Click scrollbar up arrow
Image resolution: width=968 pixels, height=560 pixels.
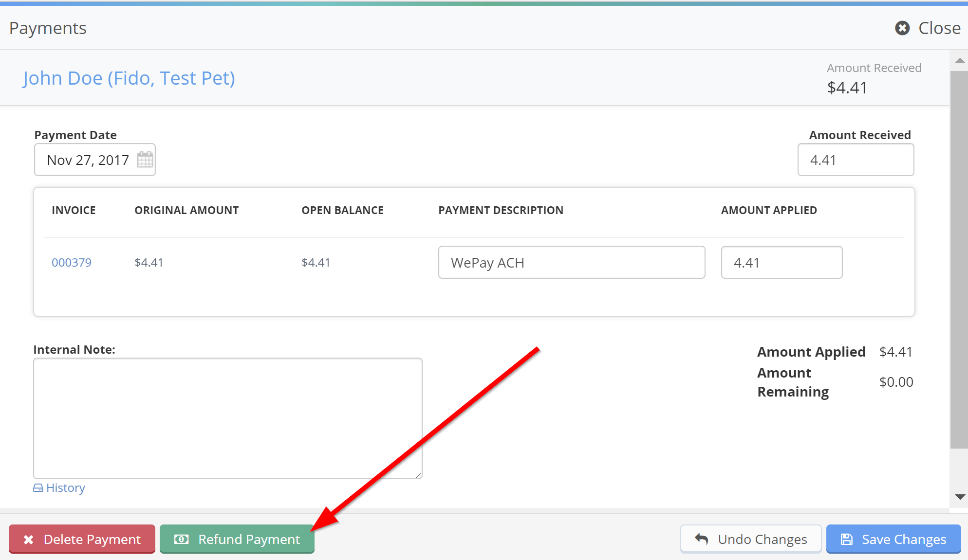click(960, 61)
